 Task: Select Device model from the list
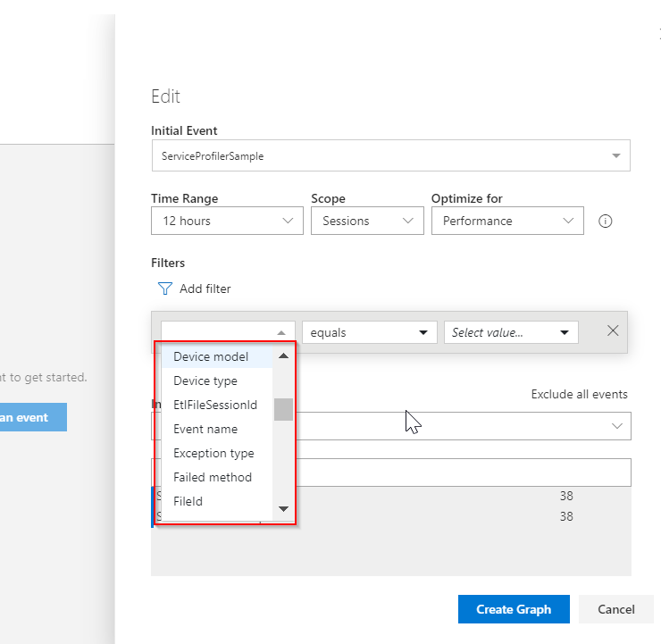[x=211, y=356]
